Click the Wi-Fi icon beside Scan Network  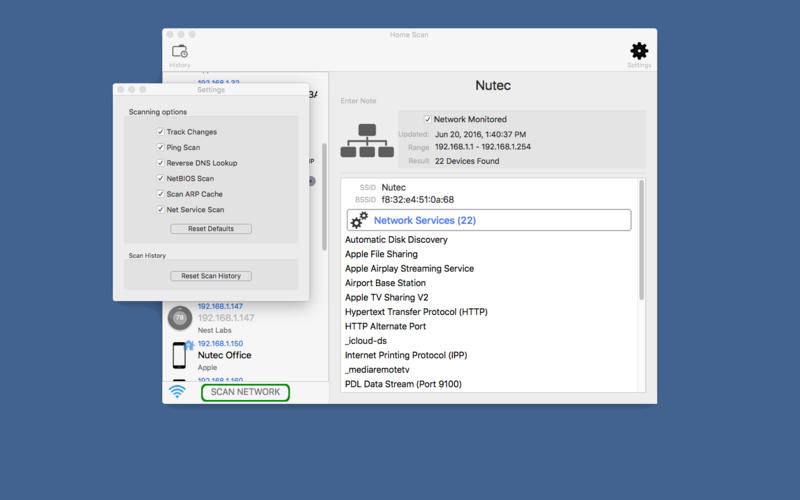click(177, 391)
